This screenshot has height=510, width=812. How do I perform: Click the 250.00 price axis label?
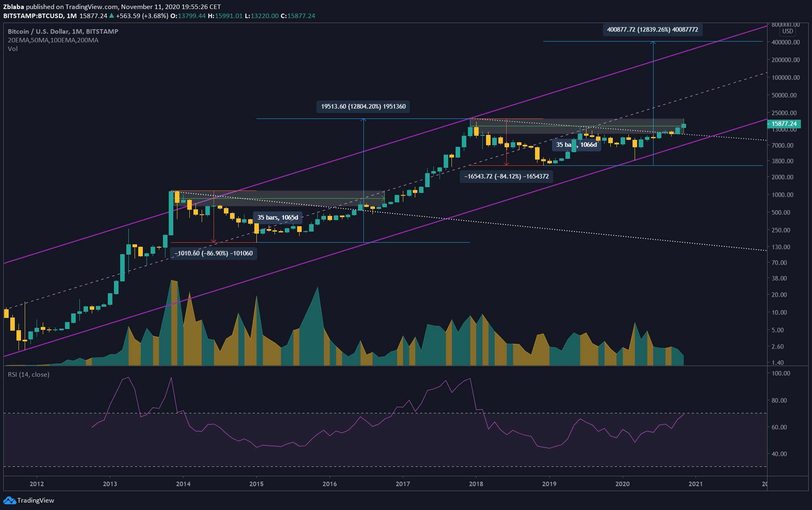coord(781,230)
